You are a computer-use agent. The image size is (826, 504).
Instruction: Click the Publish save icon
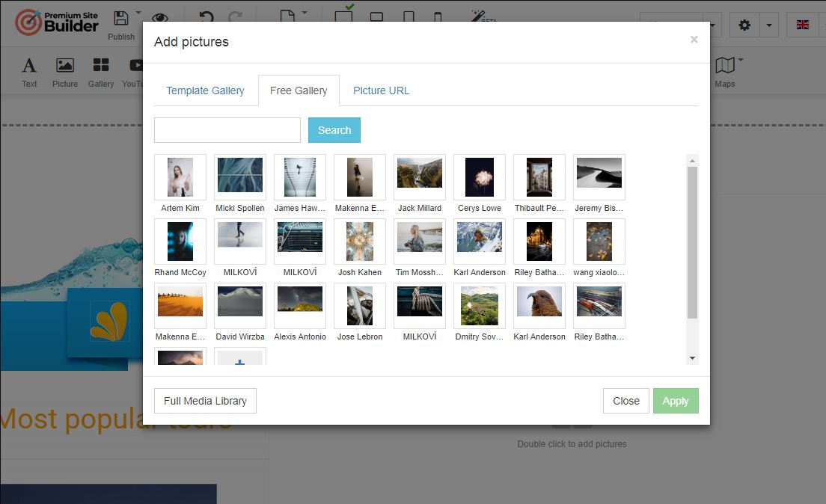tap(121, 19)
